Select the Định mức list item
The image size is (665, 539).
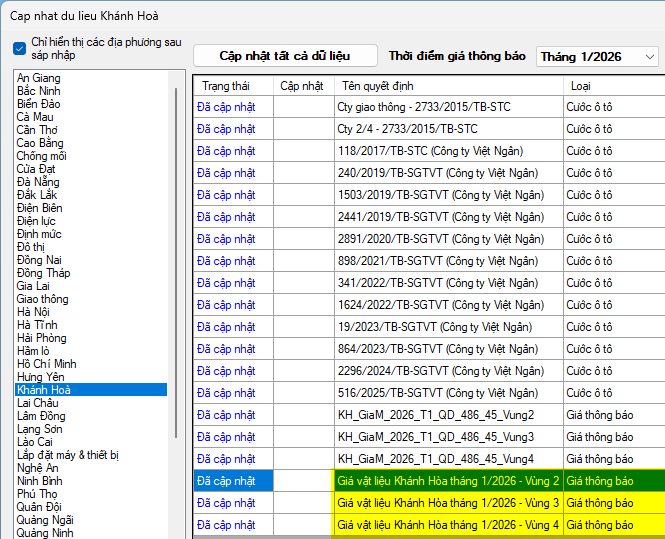click(40, 234)
